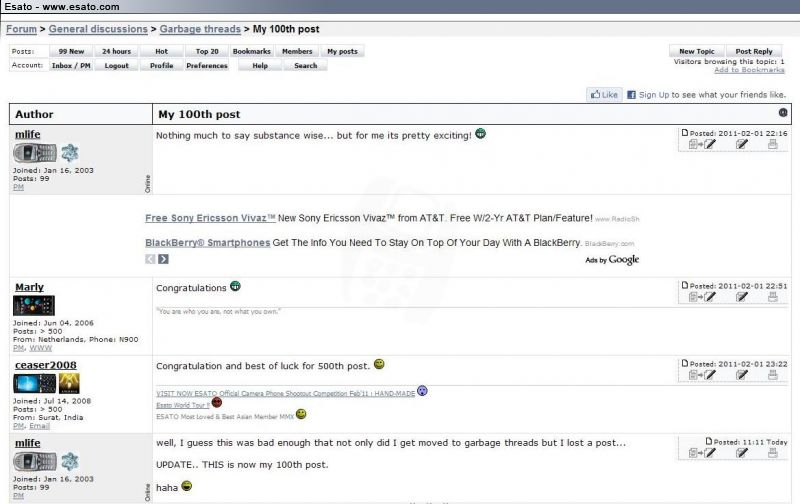This screenshot has height=504, width=800.
Task: Click edit post icon on Marly's post
Action: [x=742, y=297]
